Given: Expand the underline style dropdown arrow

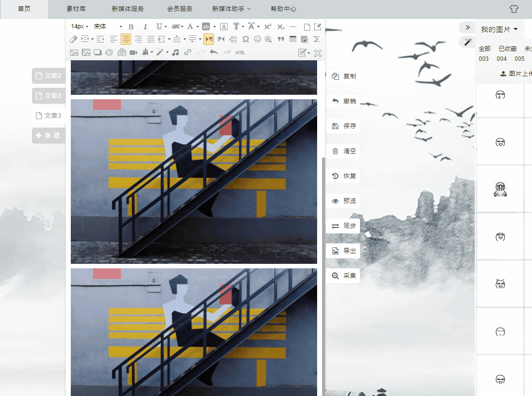Looking at the screenshot, I should pos(166,27).
